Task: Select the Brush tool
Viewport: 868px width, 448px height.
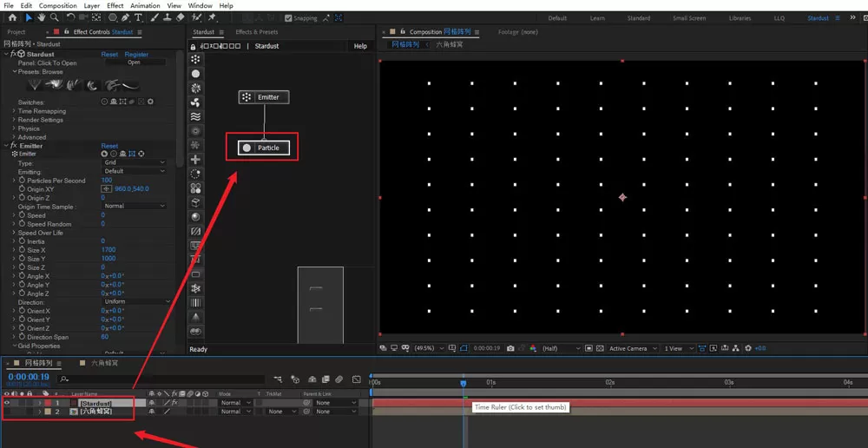Action: click(155, 17)
